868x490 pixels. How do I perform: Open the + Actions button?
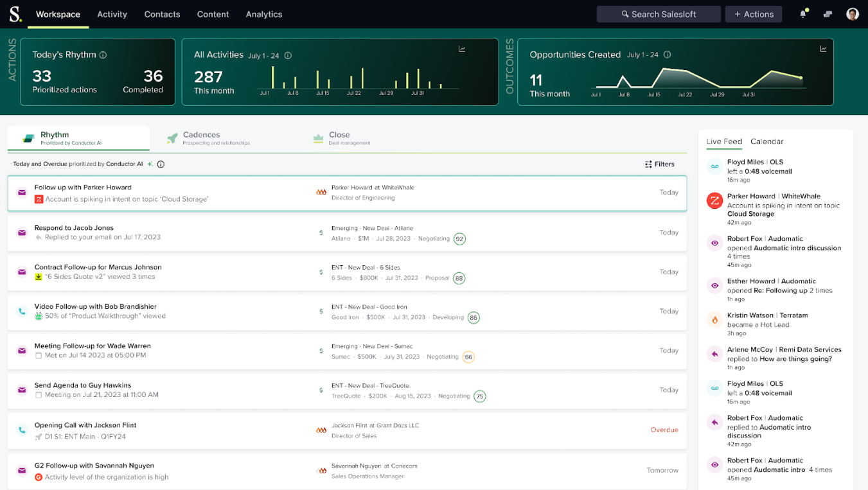754,14
